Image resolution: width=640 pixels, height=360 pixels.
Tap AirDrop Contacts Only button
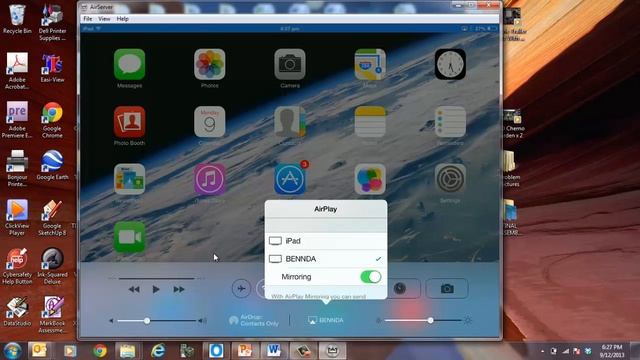click(x=253, y=320)
